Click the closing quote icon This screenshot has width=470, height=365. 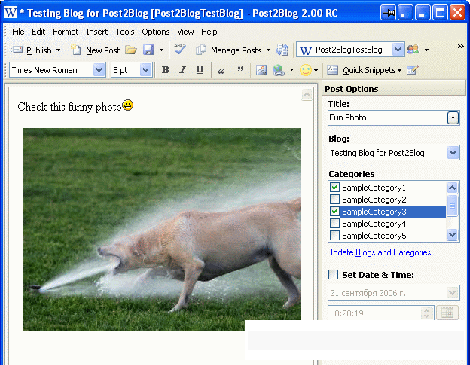240,70
